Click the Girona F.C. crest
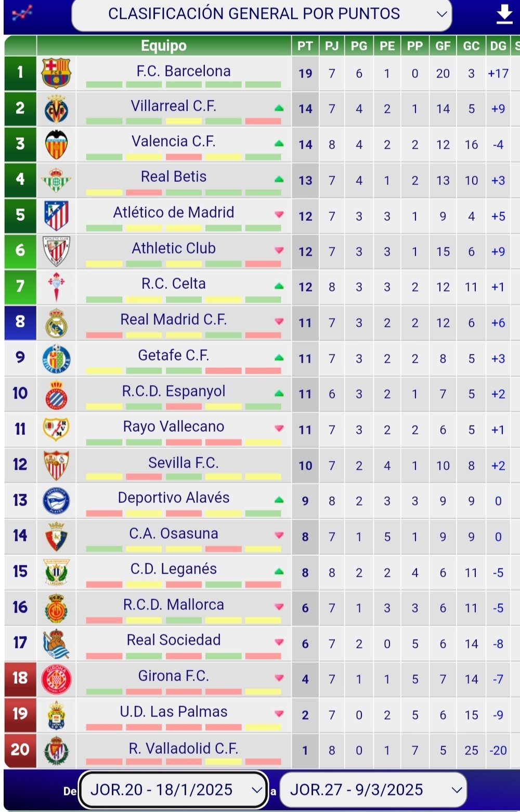This screenshot has height=812, width=520. 56,678
